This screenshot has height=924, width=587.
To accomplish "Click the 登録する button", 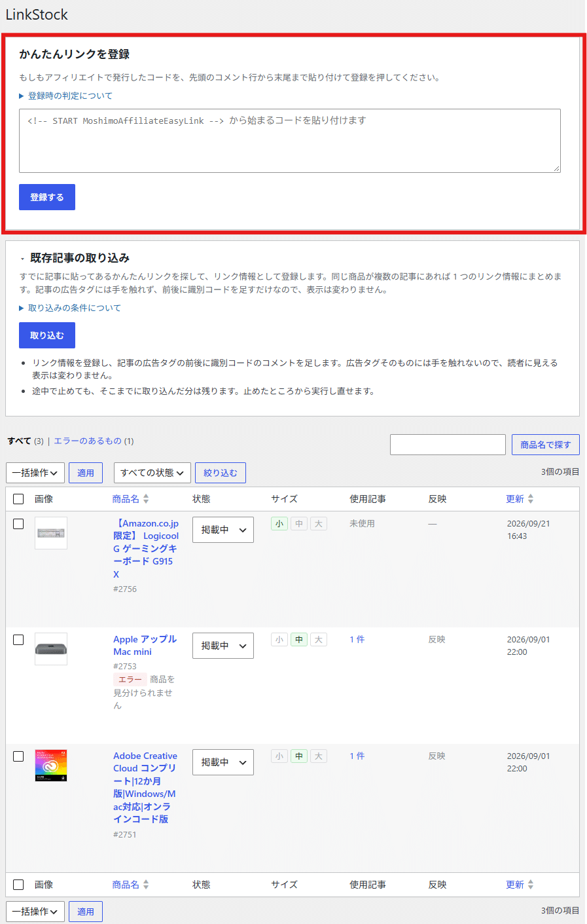I will tap(47, 197).
